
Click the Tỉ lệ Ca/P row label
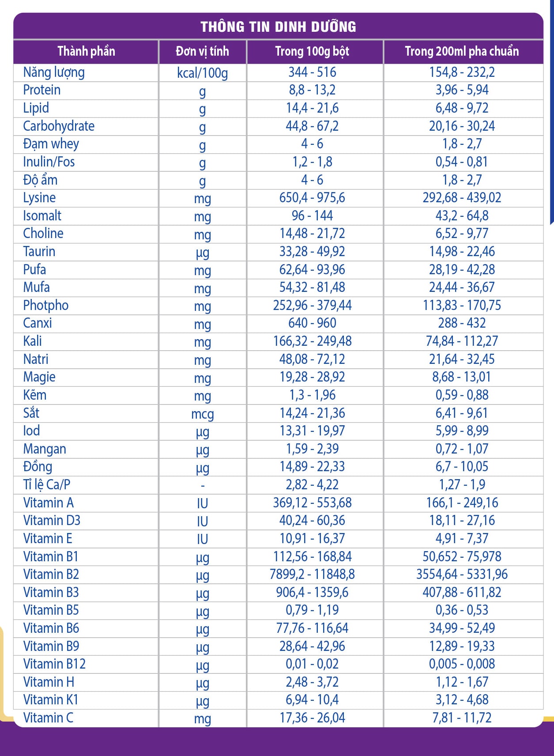point(47,485)
